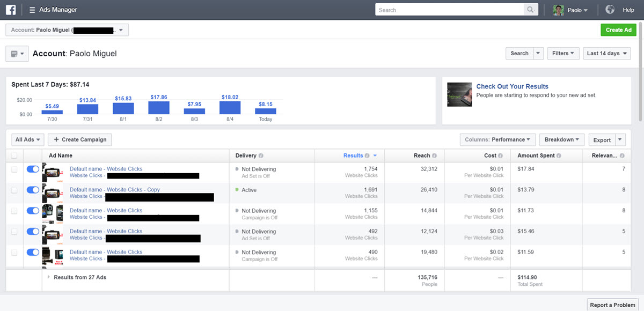Open the Check Out Your Results link
This screenshot has height=311, width=644.
[512, 86]
